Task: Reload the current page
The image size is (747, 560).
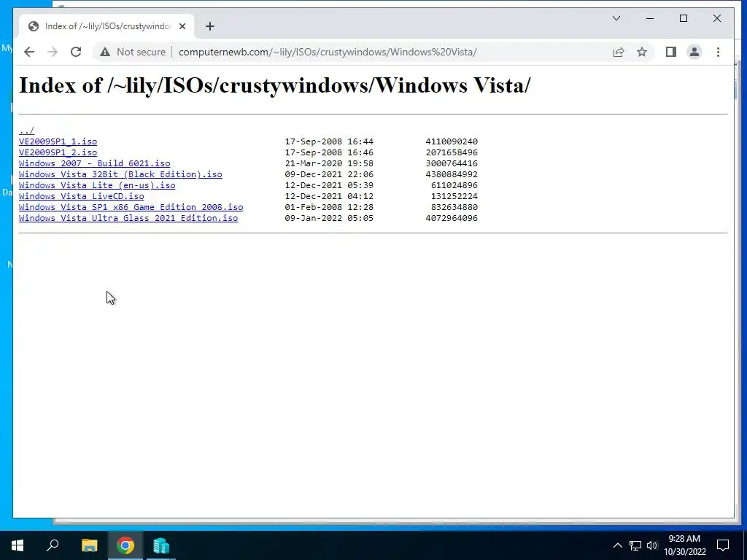Action: 76,52
